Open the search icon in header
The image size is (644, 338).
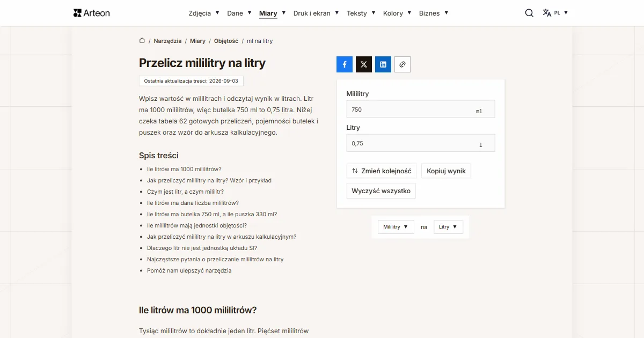pos(529,13)
